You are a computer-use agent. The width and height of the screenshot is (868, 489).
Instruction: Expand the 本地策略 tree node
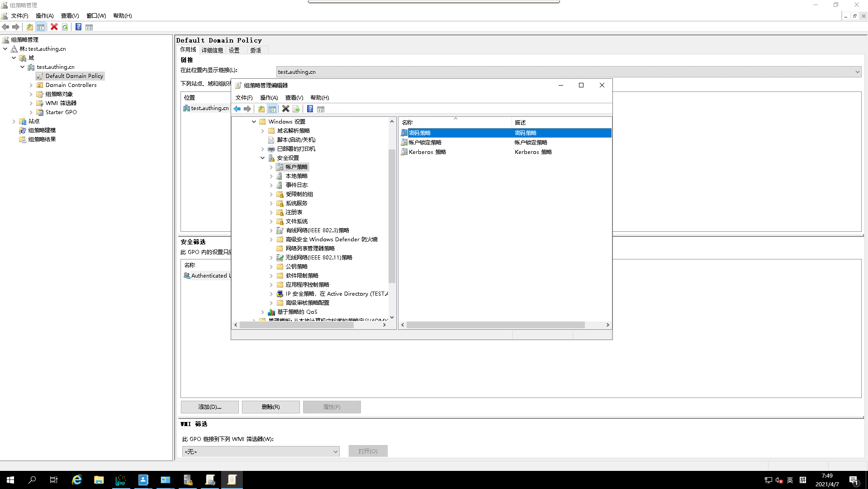(x=271, y=176)
